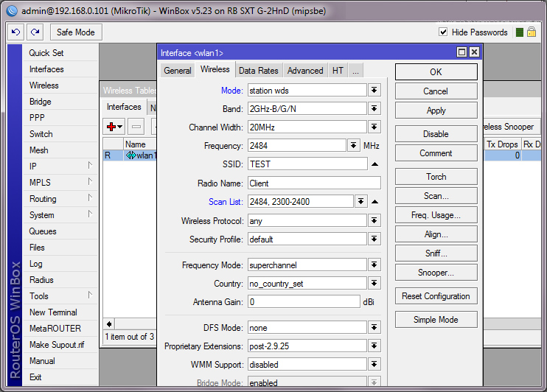
Task: Open the HT tab
Action: (x=338, y=71)
